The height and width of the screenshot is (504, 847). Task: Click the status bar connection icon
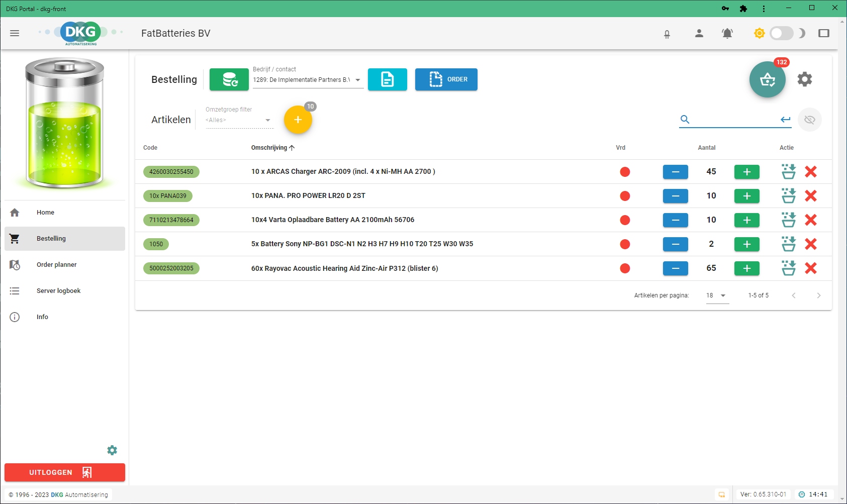pyautogui.click(x=722, y=494)
